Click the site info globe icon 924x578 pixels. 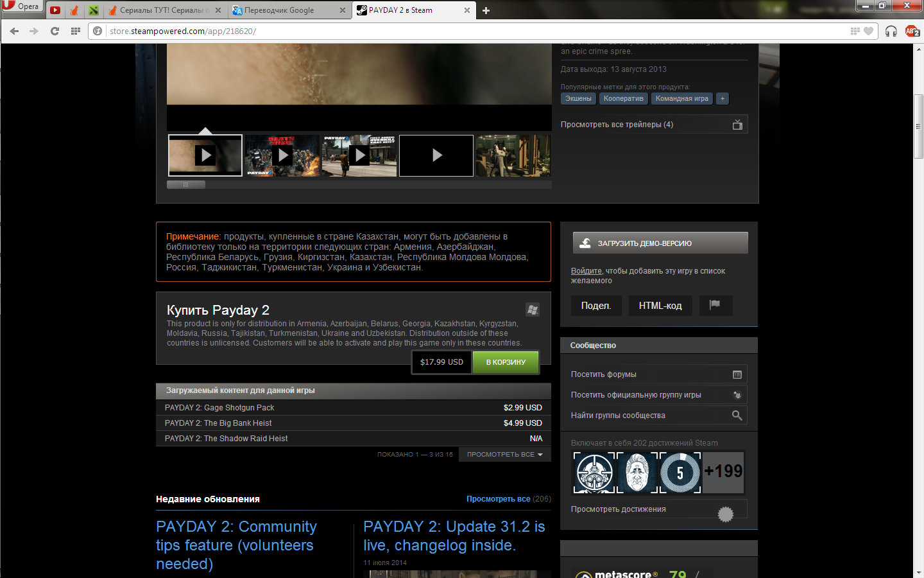[98, 31]
